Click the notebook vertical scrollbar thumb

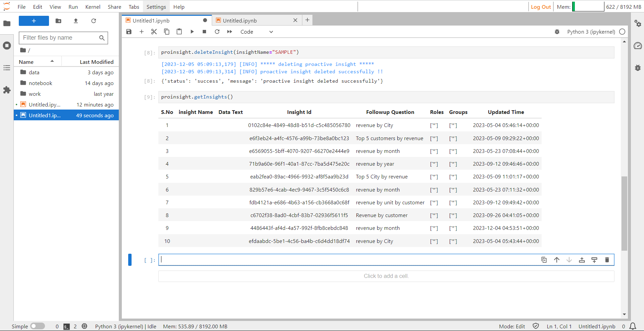pyautogui.click(x=624, y=213)
